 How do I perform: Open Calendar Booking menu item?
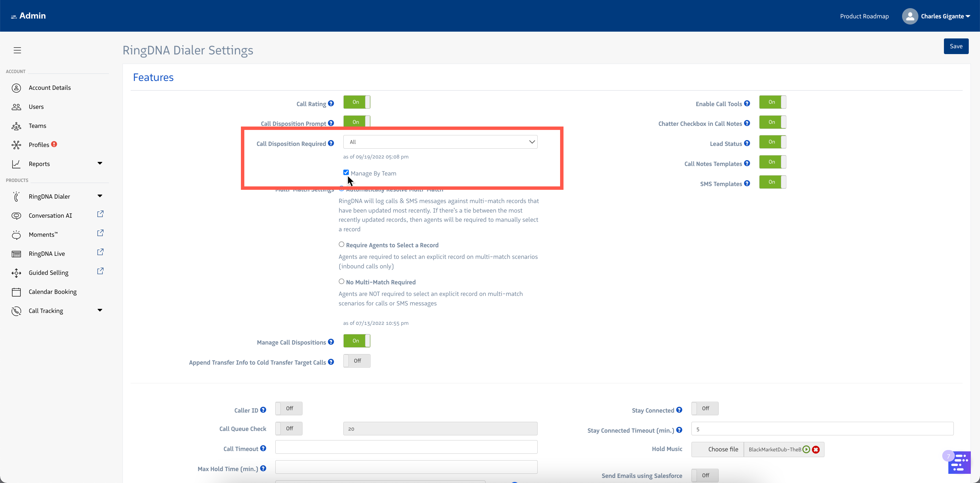(x=52, y=292)
